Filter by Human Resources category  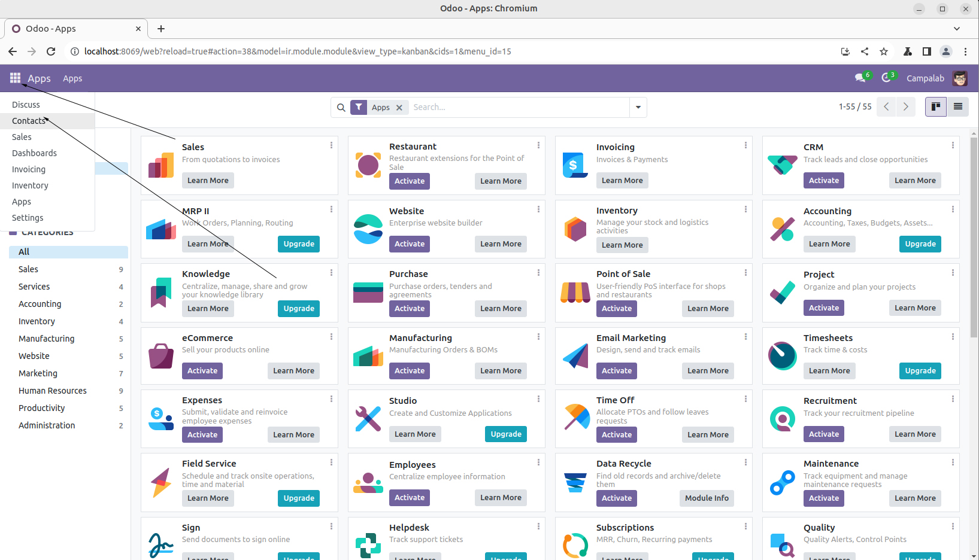(53, 391)
